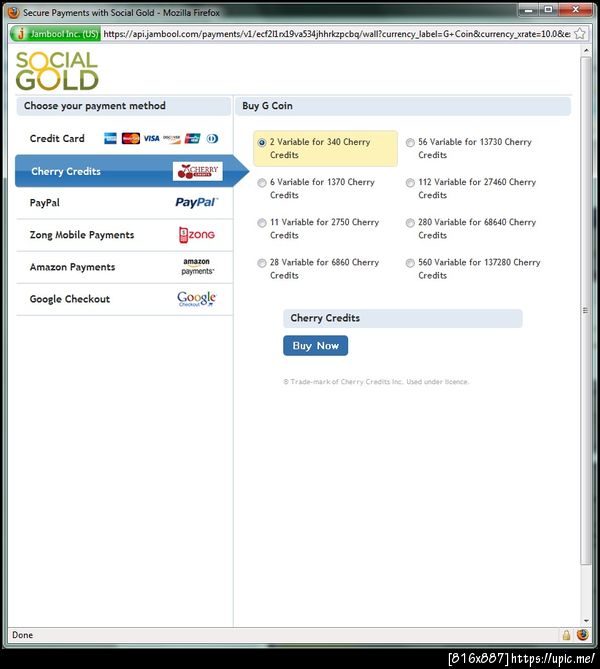Select 112 Variable for 27460 Cherry Credits
600x669 pixels.
point(410,183)
